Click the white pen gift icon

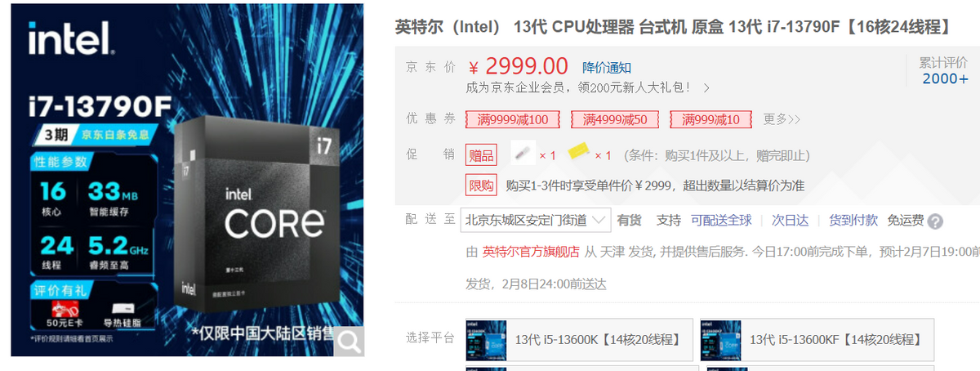[x=523, y=154]
